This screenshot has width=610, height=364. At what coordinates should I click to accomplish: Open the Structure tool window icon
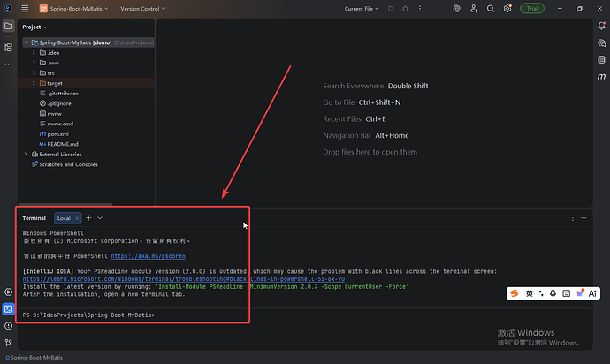point(8,48)
